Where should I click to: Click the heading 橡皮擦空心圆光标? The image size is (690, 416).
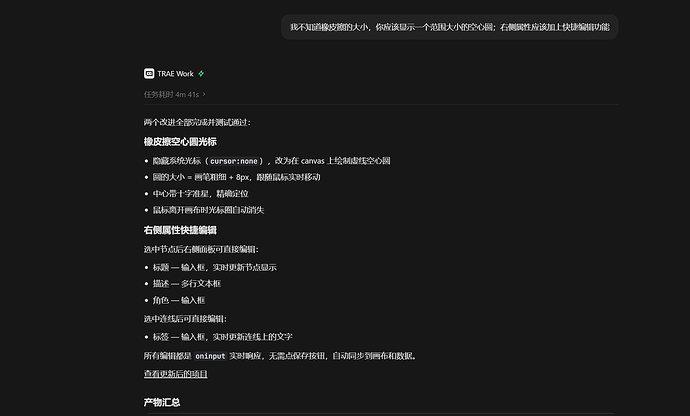180,142
